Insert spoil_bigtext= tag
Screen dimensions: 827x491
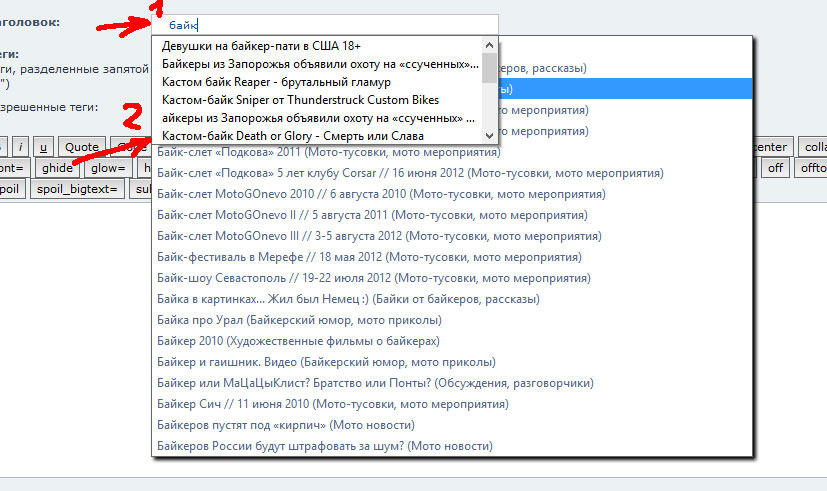click(x=77, y=189)
